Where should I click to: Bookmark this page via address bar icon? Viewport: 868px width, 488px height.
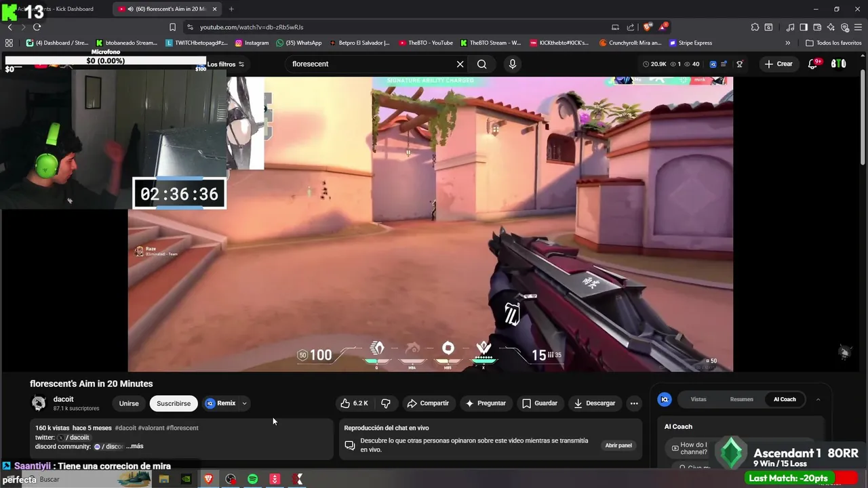click(x=172, y=27)
